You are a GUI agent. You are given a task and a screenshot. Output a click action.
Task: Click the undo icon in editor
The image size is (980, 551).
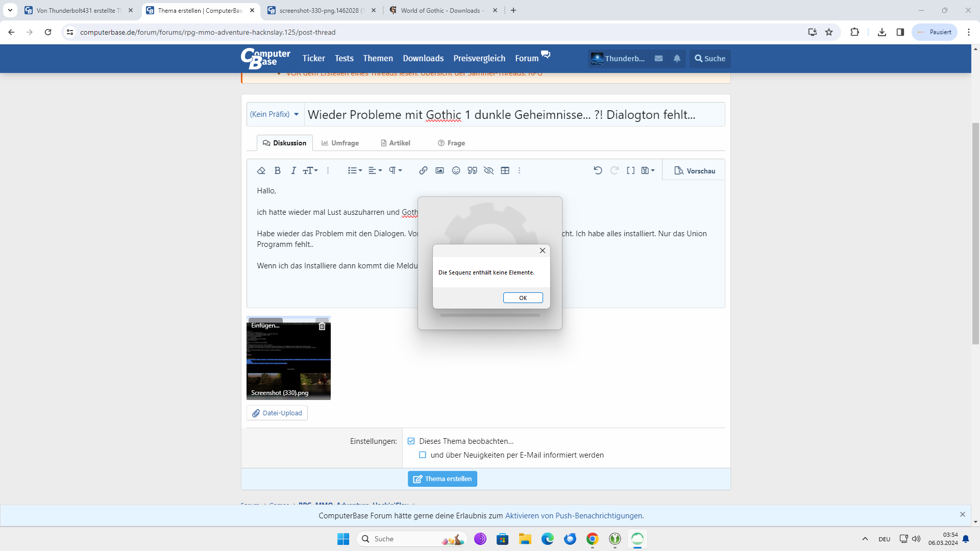point(598,171)
